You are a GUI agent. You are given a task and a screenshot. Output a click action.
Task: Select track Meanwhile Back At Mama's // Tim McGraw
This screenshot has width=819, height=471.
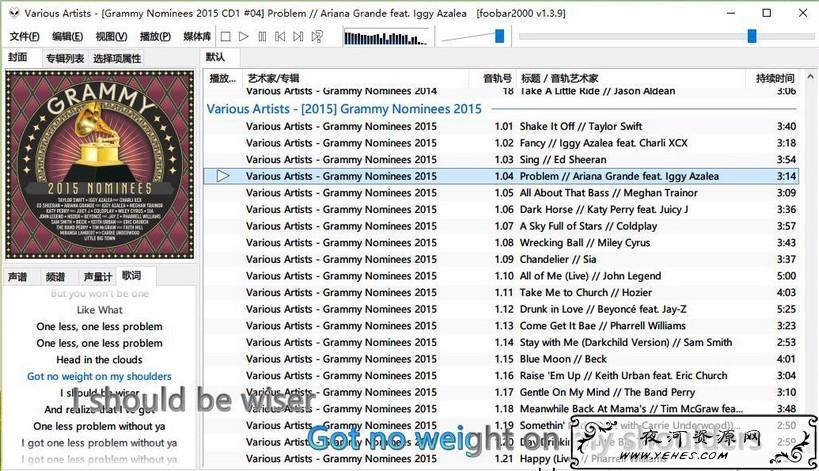501,409
